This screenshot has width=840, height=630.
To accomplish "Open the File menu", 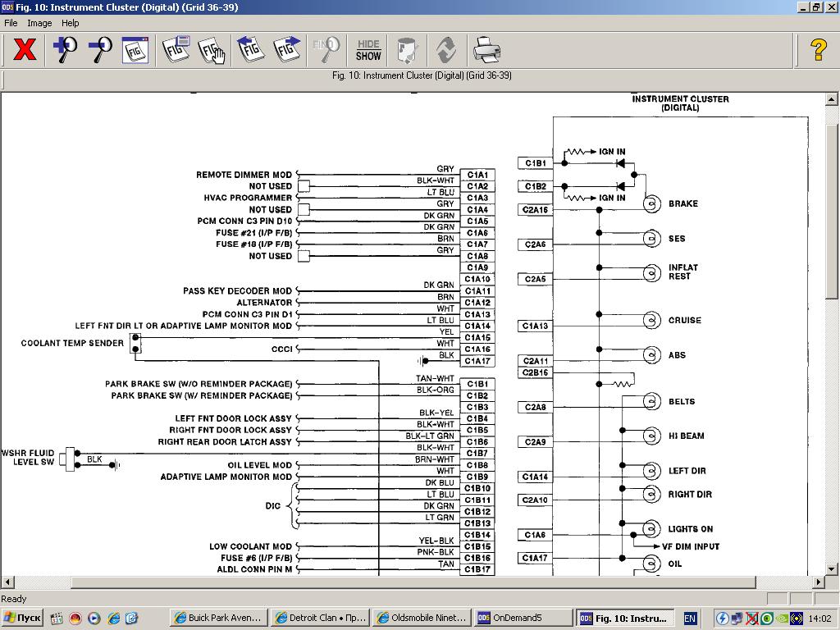I will pyautogui.click(x=11, y=23).
